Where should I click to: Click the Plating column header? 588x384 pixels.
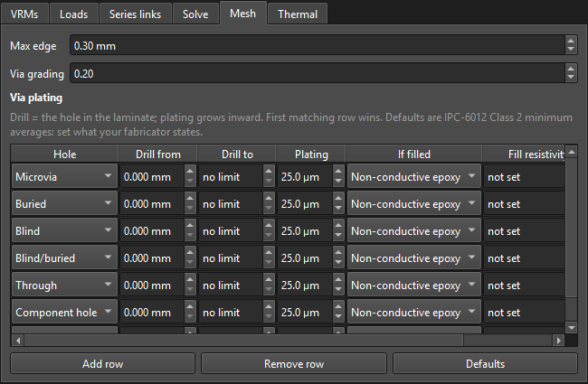pyautogui.click(x=311, y=154)
